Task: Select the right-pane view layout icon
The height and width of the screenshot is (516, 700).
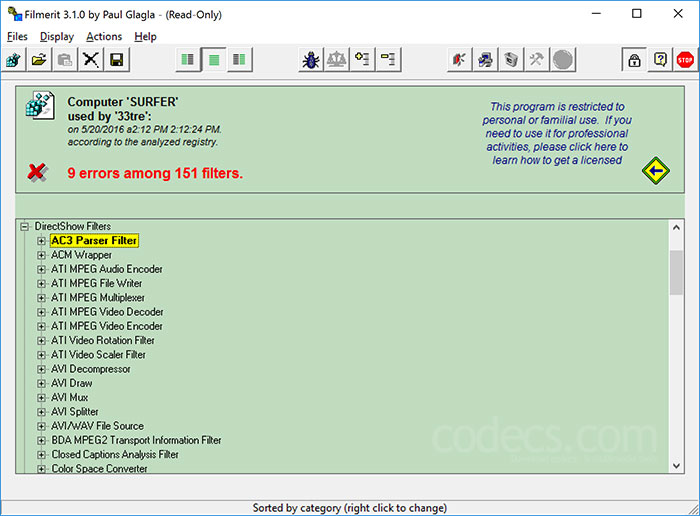Action: click(x=240, y=59)
